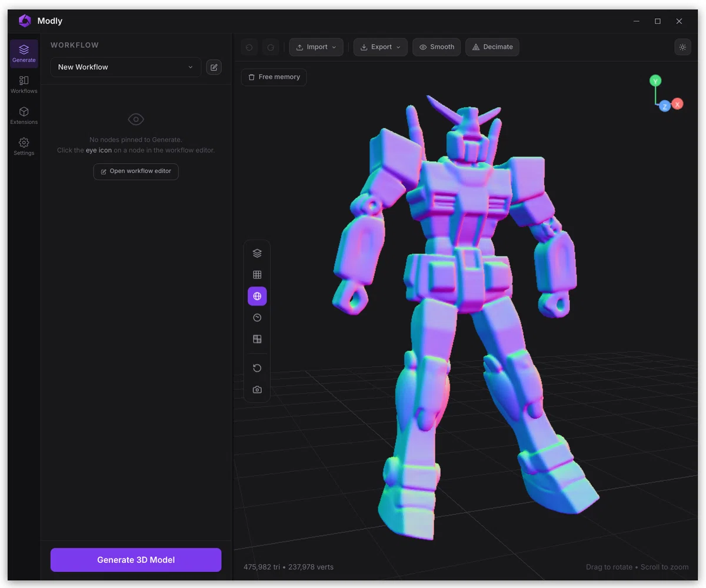This screenshot has width=706, height=588.
Task: Minimize the Modly window
Action: click(x=637, y=21)
